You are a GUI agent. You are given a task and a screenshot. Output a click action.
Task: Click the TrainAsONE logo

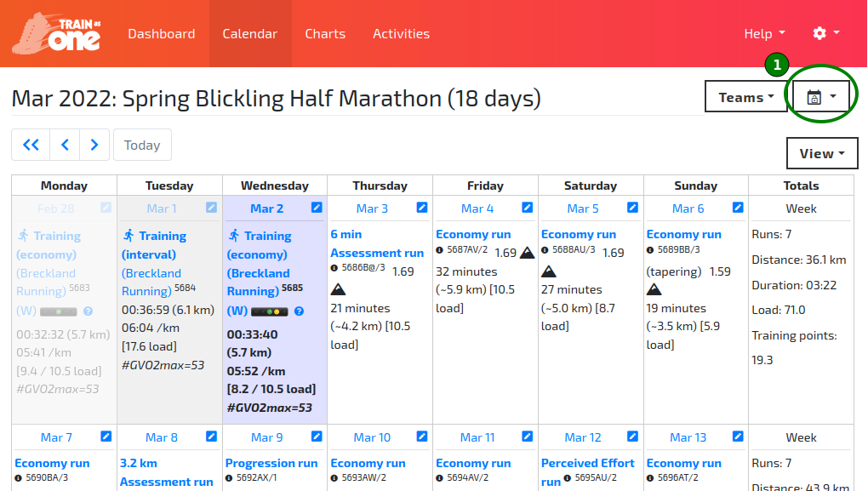pyautogui.click(x=56, y=33)
